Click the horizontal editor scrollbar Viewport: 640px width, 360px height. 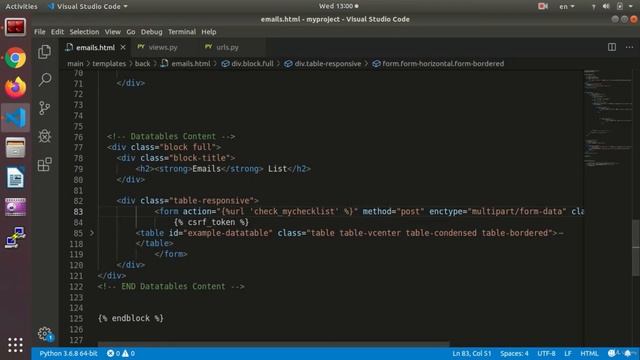pos(273,344)
